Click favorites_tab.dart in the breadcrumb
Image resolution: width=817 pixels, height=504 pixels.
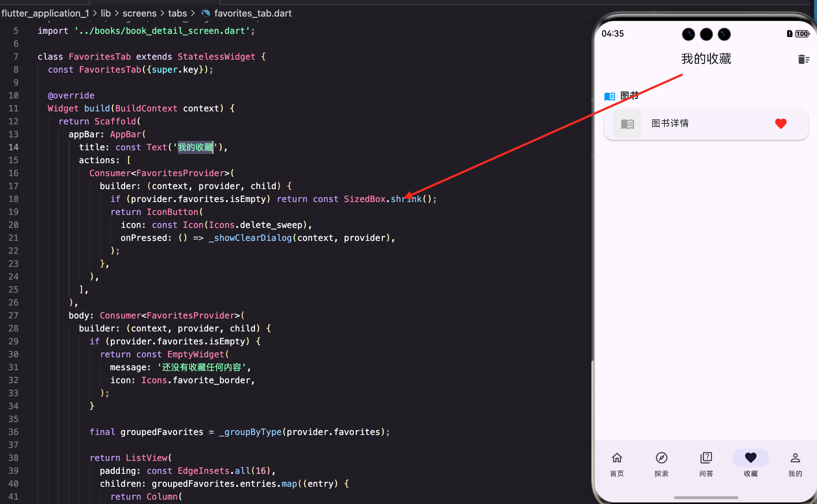pyautogui.click(x=253, y=13)
